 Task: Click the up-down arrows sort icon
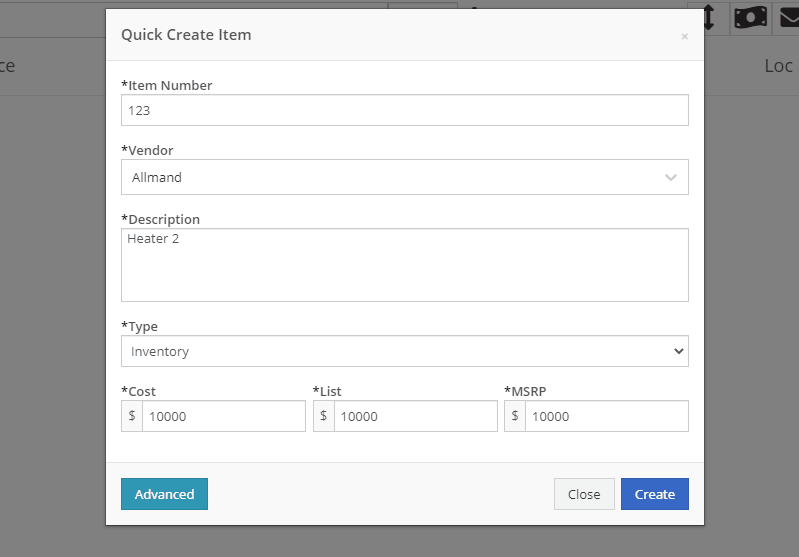(709, 17)
